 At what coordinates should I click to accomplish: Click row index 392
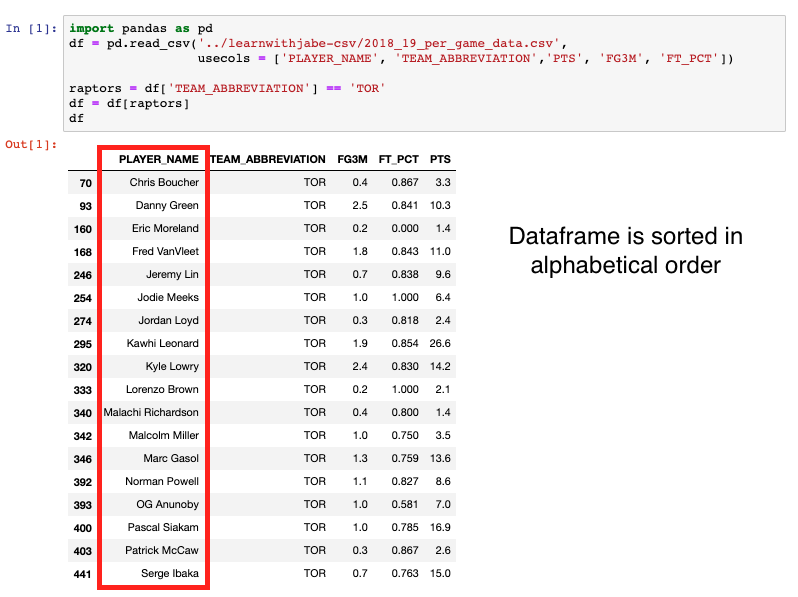tap(82, 482)
